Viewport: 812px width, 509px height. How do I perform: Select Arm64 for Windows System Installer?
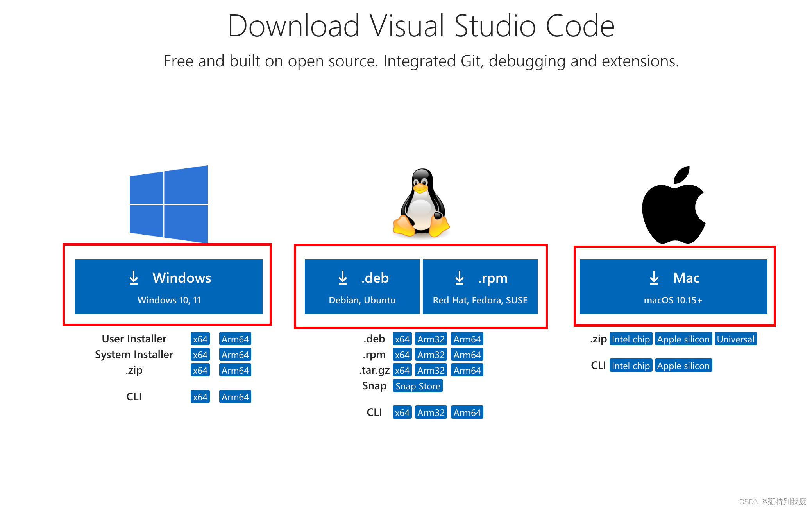point(235,355)
